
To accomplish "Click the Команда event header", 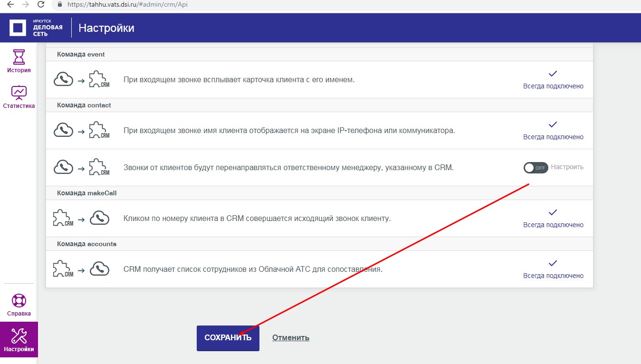I will (81, 54).
